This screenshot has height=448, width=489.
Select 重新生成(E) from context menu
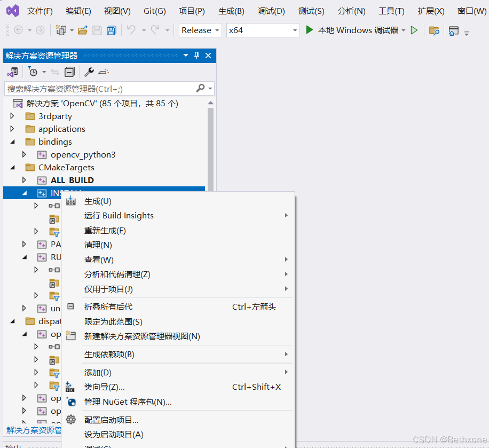pos(178,231)
